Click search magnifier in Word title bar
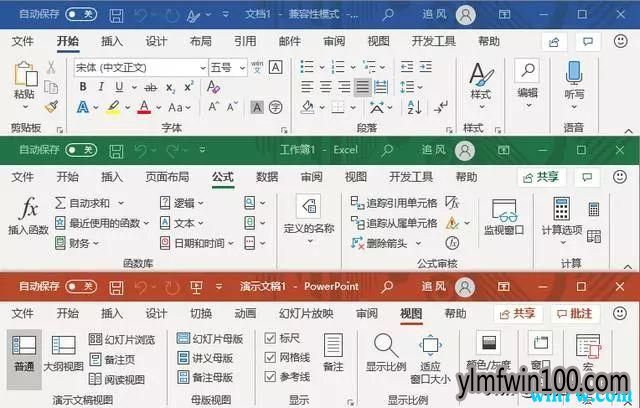This screenshot has height=408, width=640. (x=388, y=15)
